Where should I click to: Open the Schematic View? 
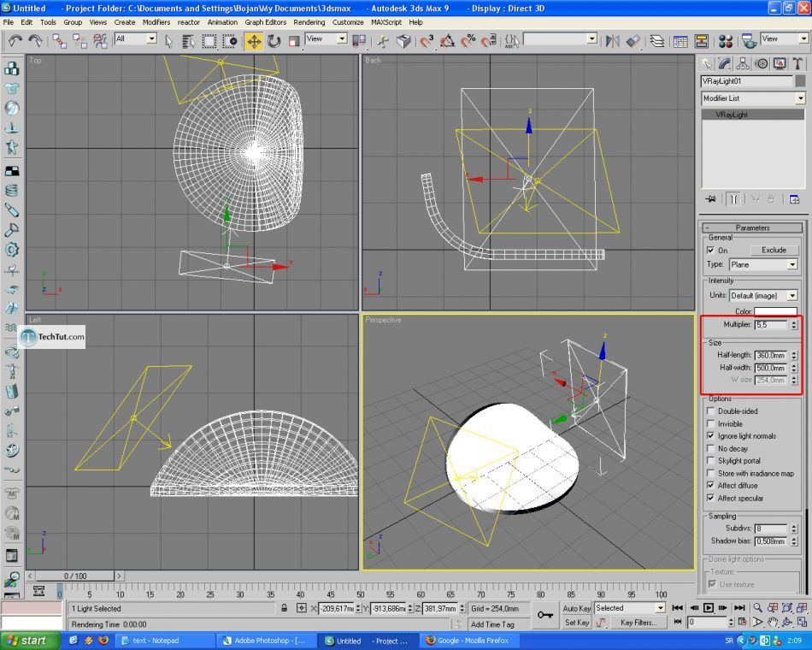point(701,41)
